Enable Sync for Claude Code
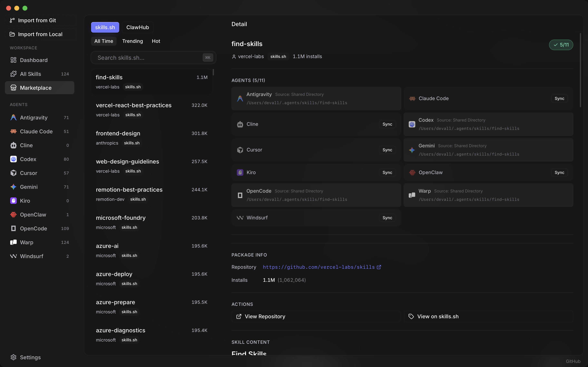This screenshot has height=367, width=588. click(x=559, y=98)
